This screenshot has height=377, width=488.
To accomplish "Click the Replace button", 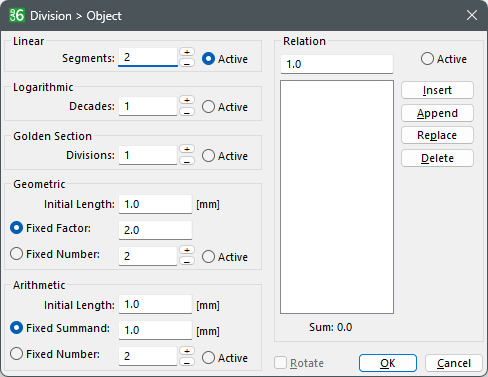I will pyautogui.click(x=437, y=135).
